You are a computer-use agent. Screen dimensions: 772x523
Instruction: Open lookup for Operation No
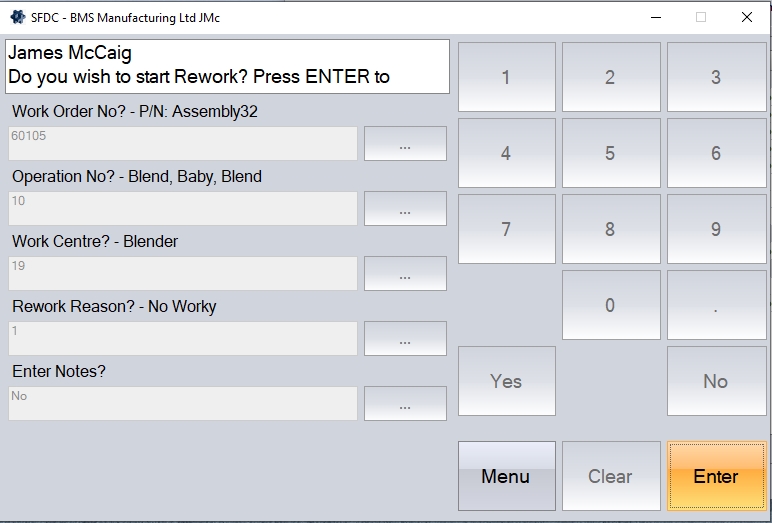coord(405,209)
